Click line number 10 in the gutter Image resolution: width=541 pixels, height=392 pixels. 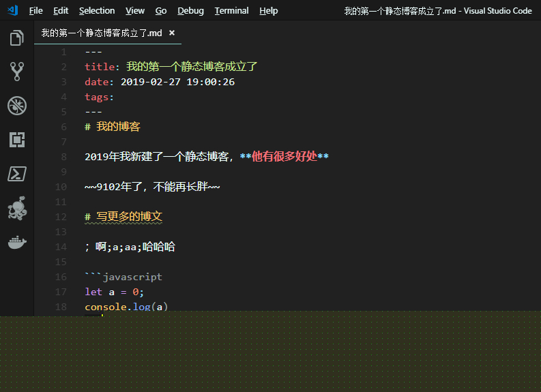tap(61, 187)
